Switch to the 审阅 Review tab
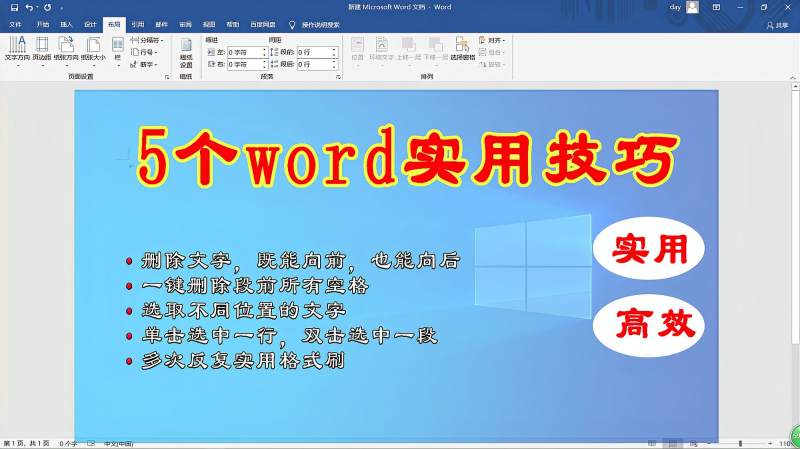 (x=186, y=24)
